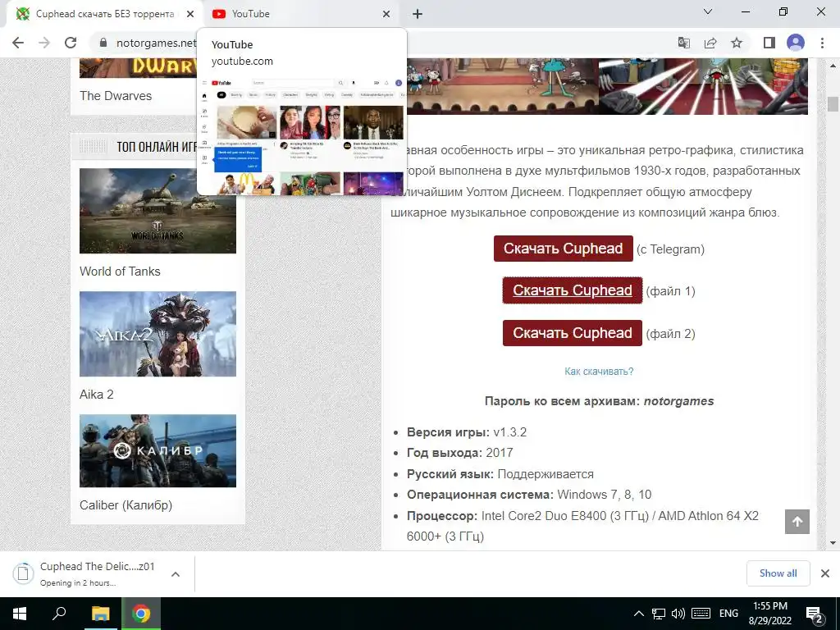View site security lock info
Image resolution: width=840 pixels, height=630 pixels.
103,43
